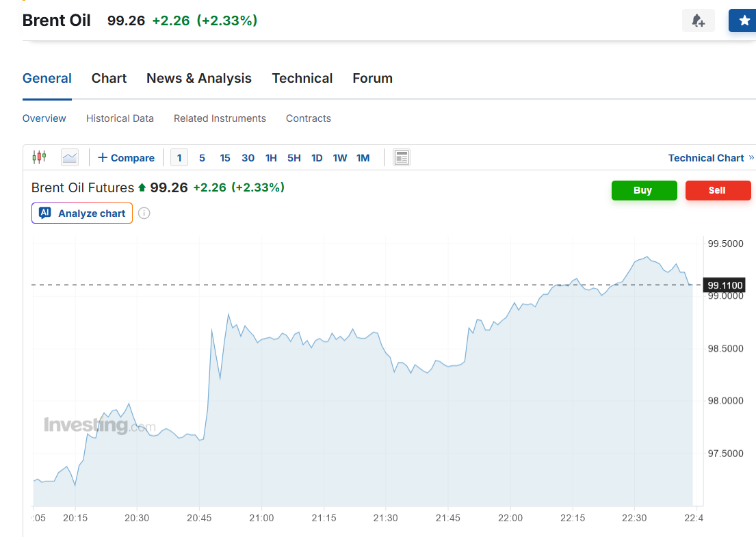Open the chart news overlay icon

402,157
